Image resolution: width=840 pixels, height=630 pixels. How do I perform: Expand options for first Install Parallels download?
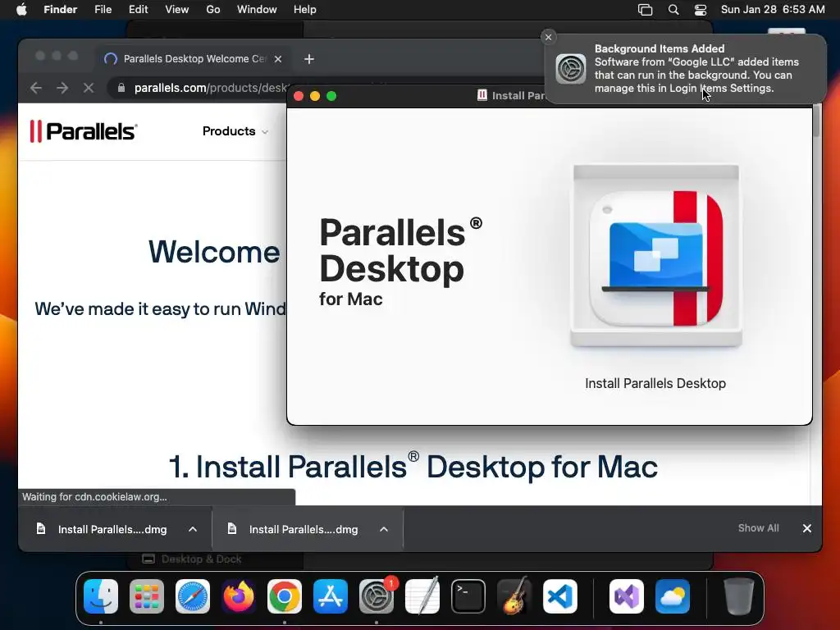(x=193, y=529)
